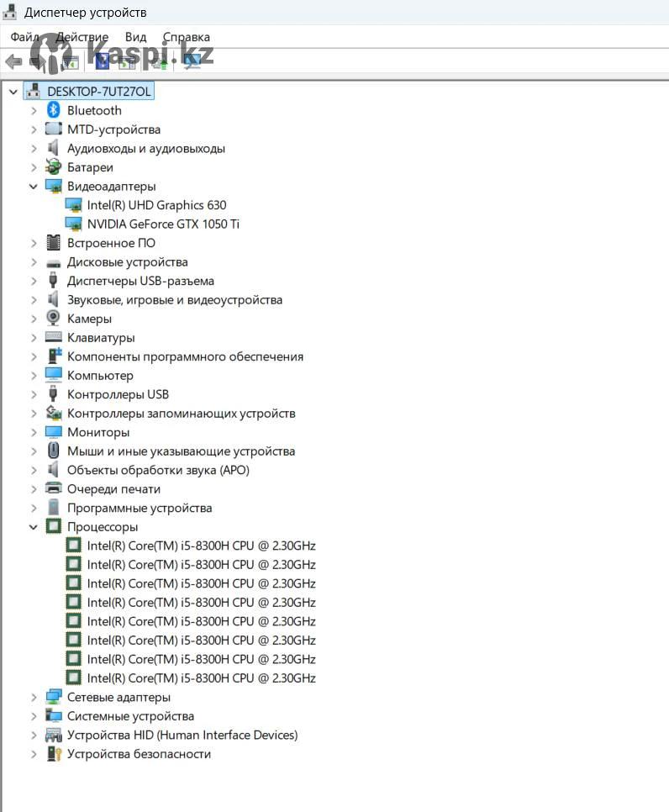Select the first Intel Core i5-8300H processor entry

tap(201, 546)
